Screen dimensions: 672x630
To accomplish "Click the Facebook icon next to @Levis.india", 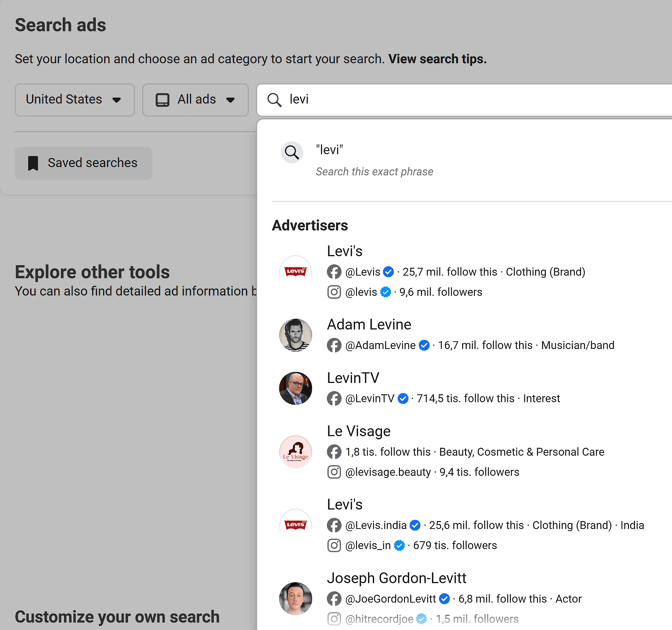I will pos(334,525).
